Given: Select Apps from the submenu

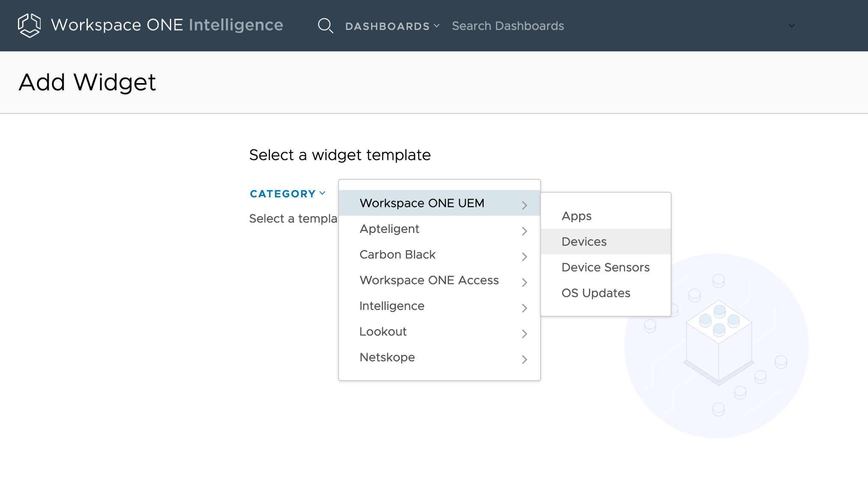Looking at the screenshot, I should (x=576, y=216).
